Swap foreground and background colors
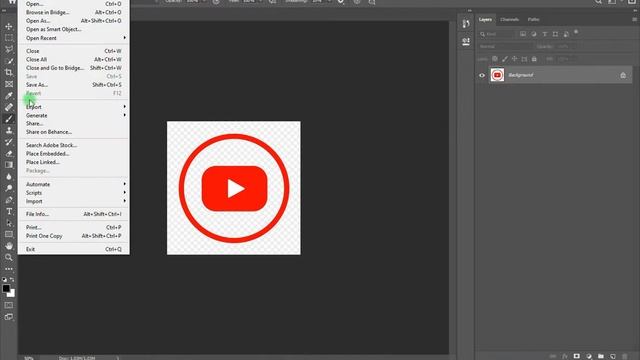Viewport: 640px width, 360px height. coord(12,280)
